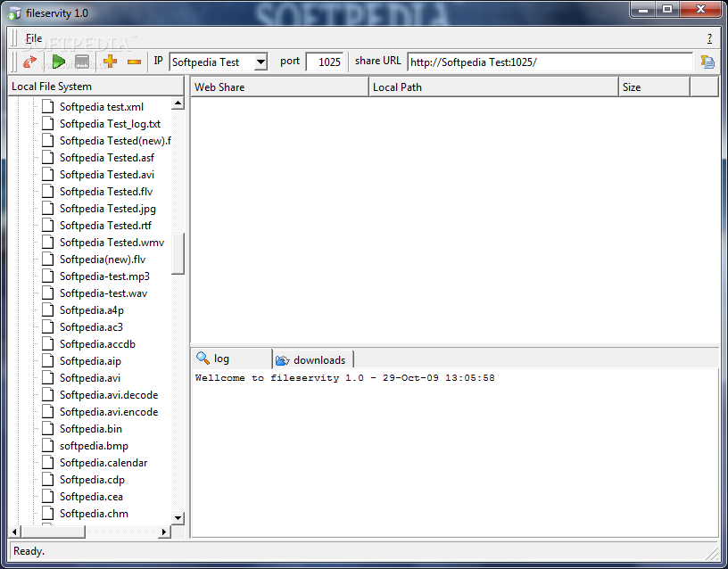The width and height of the screenshot is (728, 569).
Task: Click file tree scroll up arrow
Action: 178,103
